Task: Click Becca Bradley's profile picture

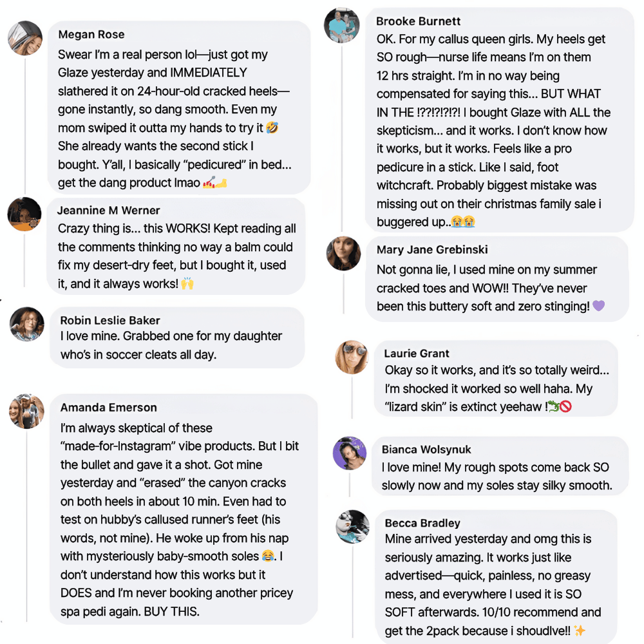Action: 353,526
